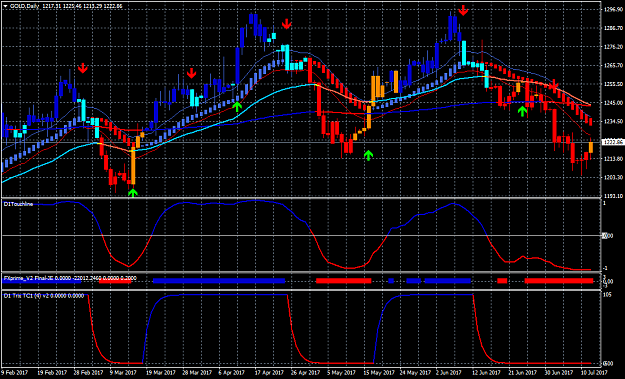Select the red sell marker near 30 Jun 2017
The width and height of the screenshot is (625, 379).
[554, 85]
